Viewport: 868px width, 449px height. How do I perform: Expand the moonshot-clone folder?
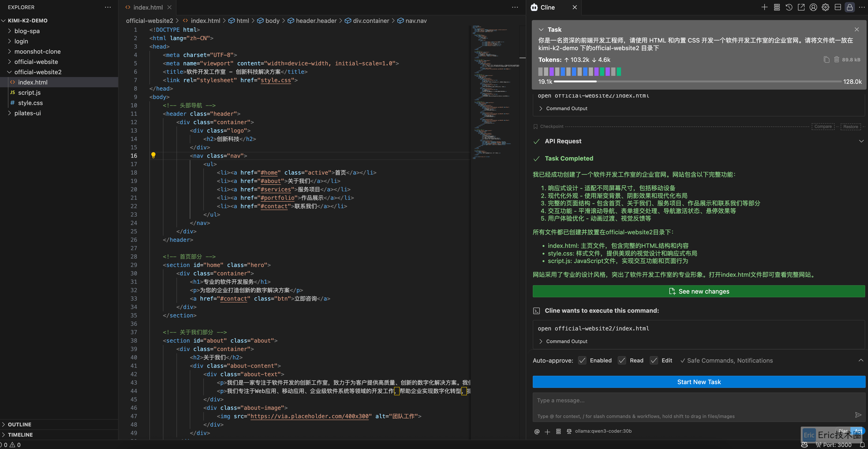37,52
